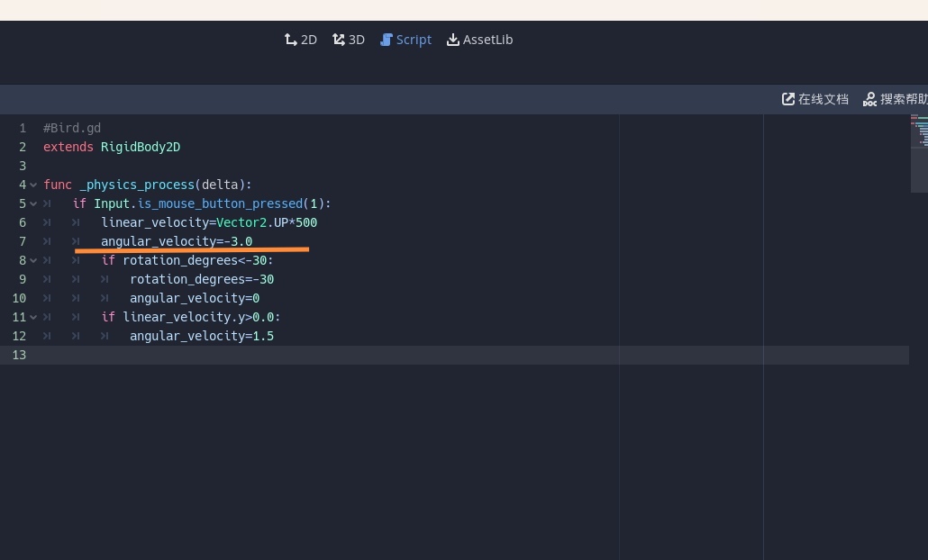Click the linear_velocity.y>0.0 condition
Viewport: 928px width, 560px height.
[199, 318]
